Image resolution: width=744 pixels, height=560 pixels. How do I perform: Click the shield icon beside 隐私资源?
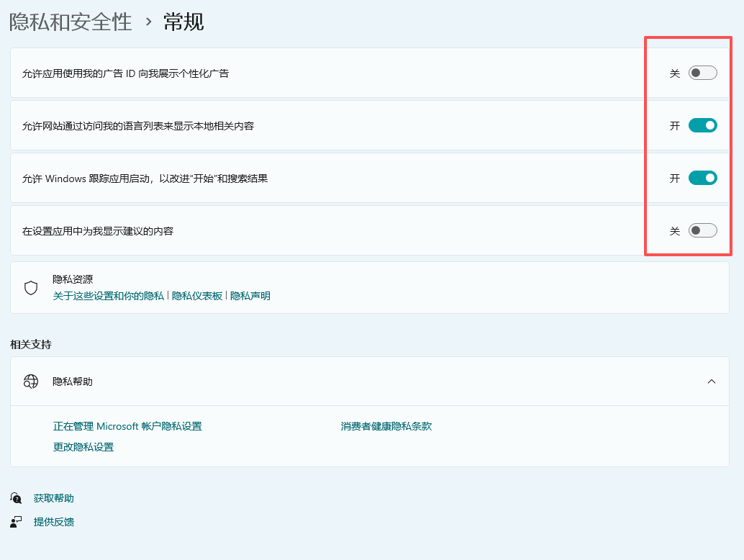click(30, 287)
